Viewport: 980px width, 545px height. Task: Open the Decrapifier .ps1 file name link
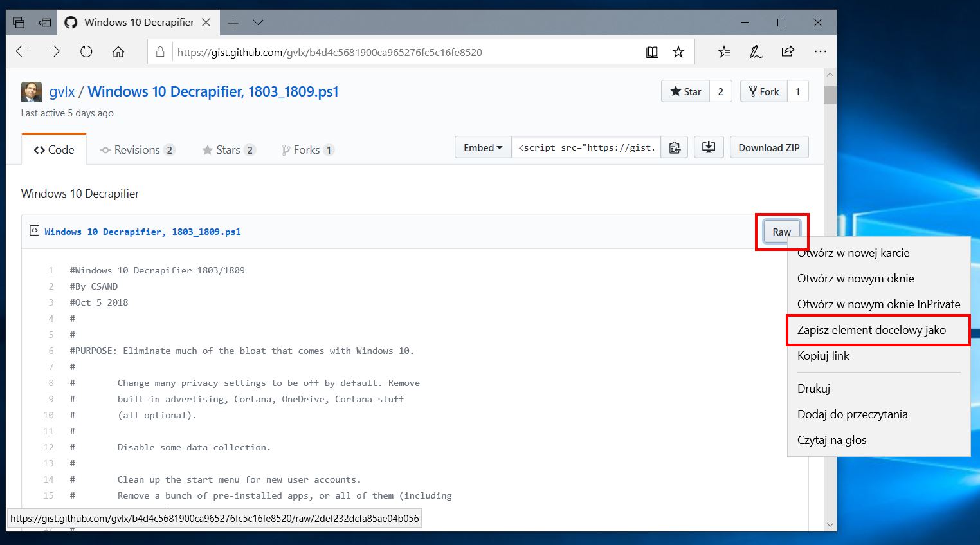pos(143,232)
